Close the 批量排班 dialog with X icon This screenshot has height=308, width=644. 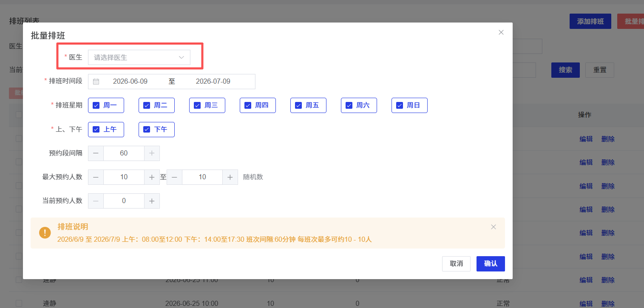pos(501,32)
